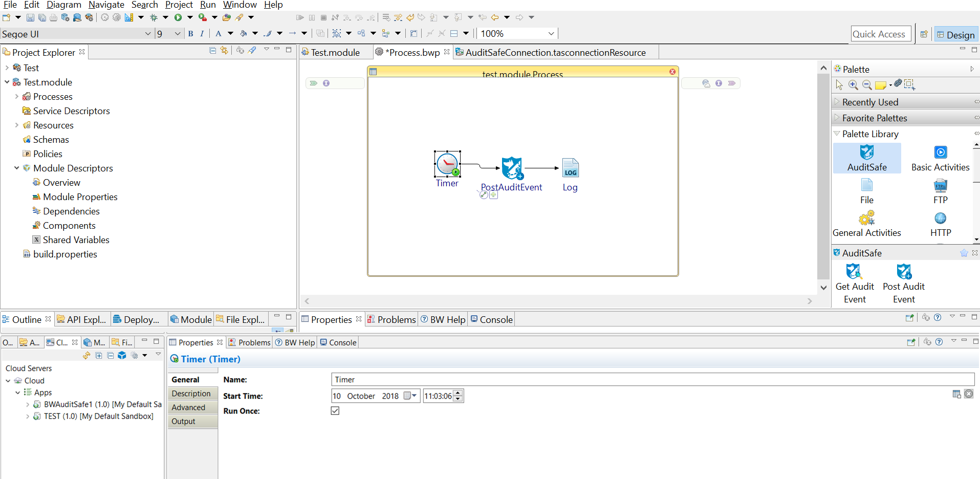Select the Log activity on the canvas

pos(570,168)
